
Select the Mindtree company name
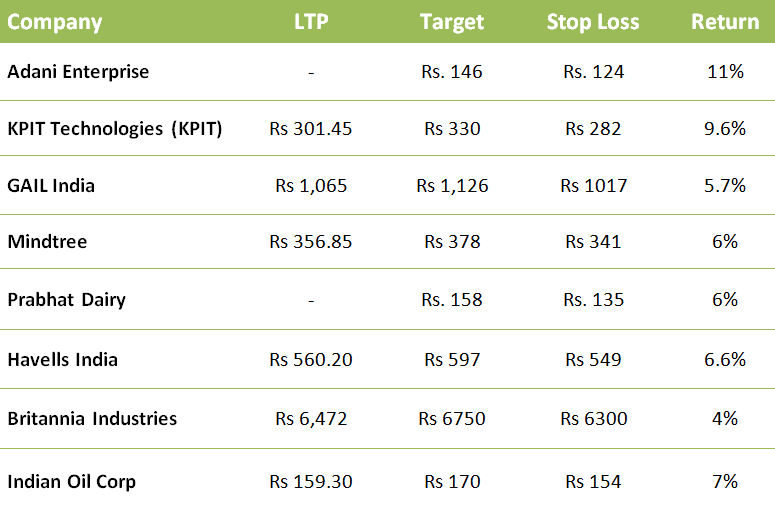coord(47,242)
